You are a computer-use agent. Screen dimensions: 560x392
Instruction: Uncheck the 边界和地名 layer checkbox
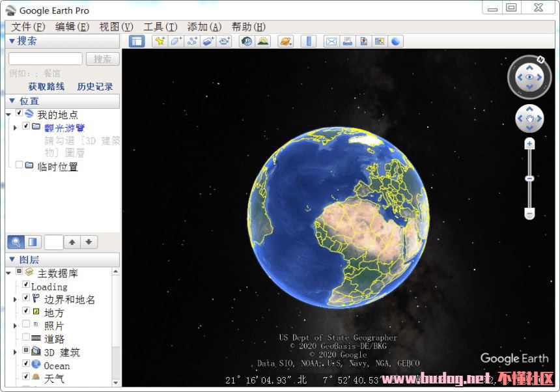[x=25, y=298]
